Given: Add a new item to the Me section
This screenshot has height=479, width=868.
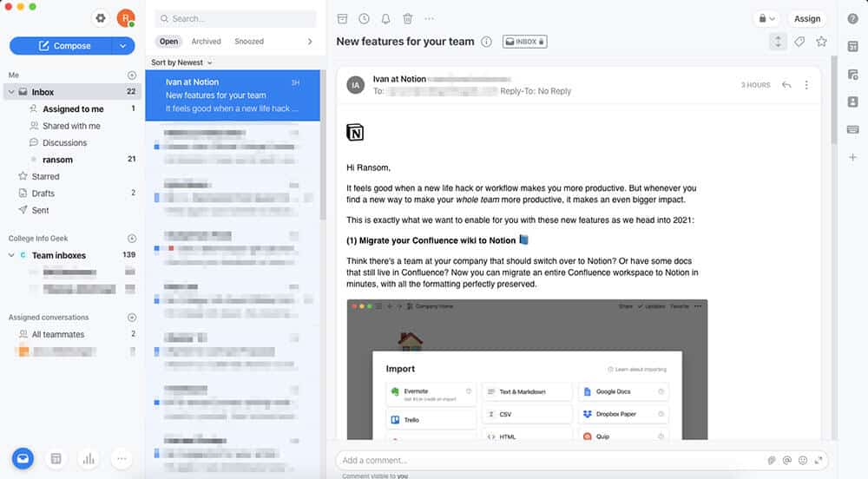Looking at the screenshot, I should pyautogui.click(x=132, y=75).
